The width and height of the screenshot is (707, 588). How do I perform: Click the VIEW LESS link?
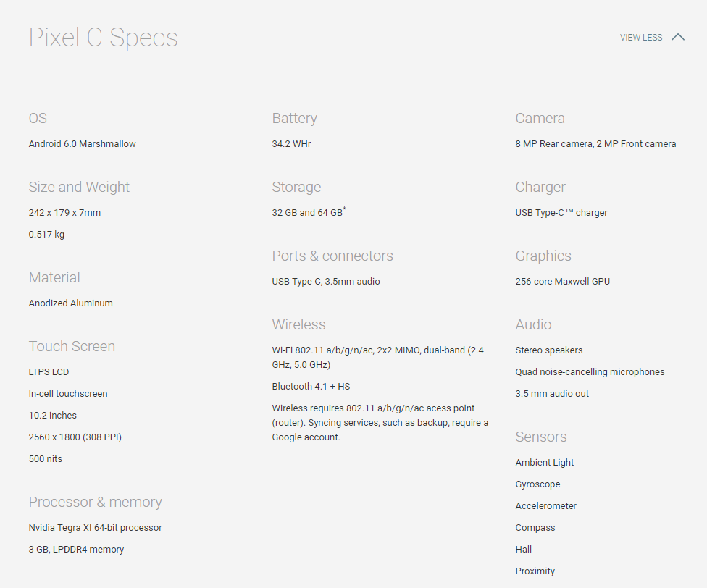pyautogui.click(x=640, y=38)
